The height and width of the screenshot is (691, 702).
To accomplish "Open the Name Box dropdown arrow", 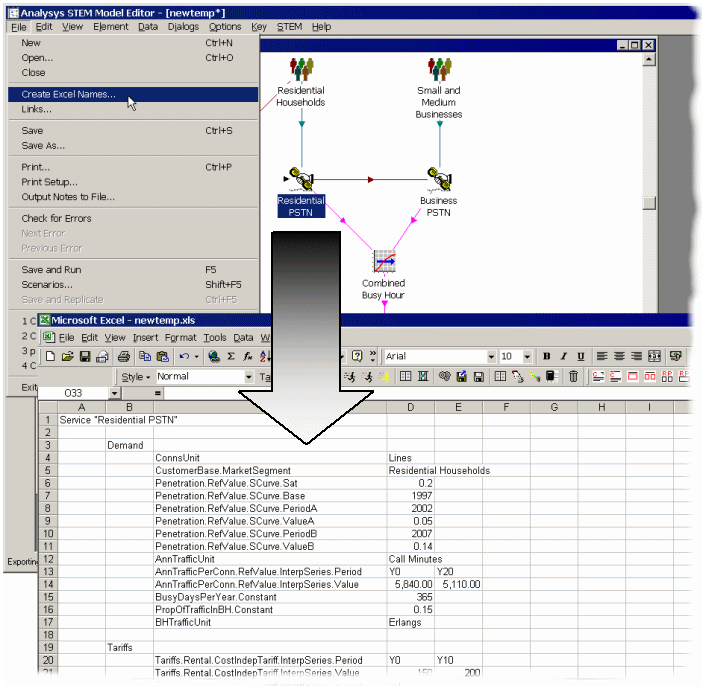I will pos(115,393).
